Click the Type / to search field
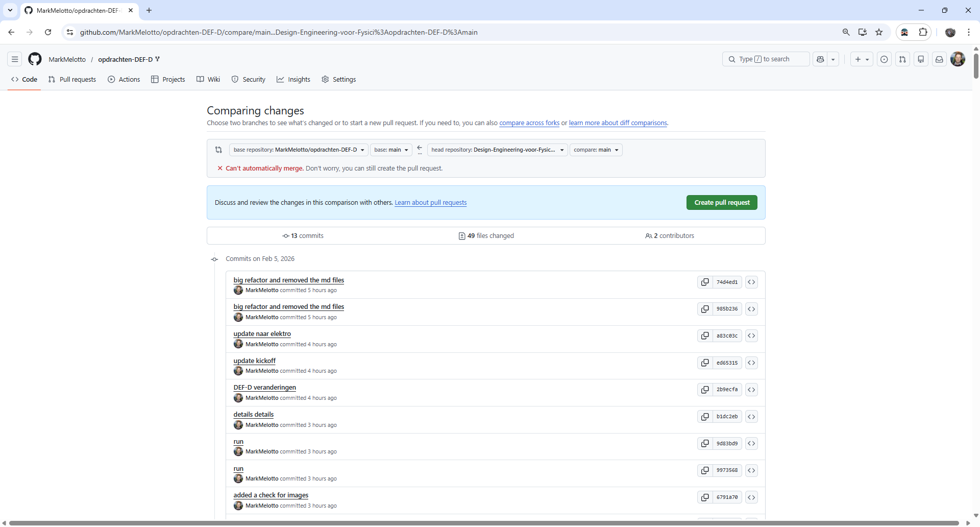Image resolution: width=980 pixels, height=527 pixels. 766,59
